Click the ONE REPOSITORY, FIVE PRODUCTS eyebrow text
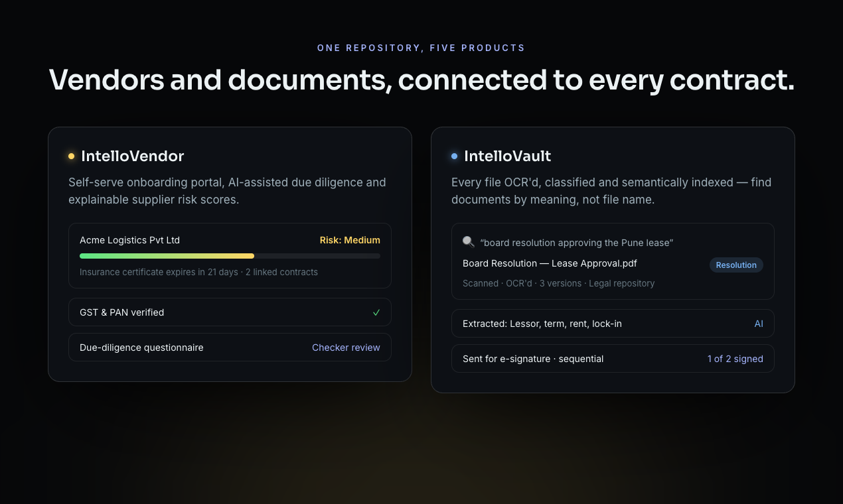843x504 pixels. tap(421, 48)
